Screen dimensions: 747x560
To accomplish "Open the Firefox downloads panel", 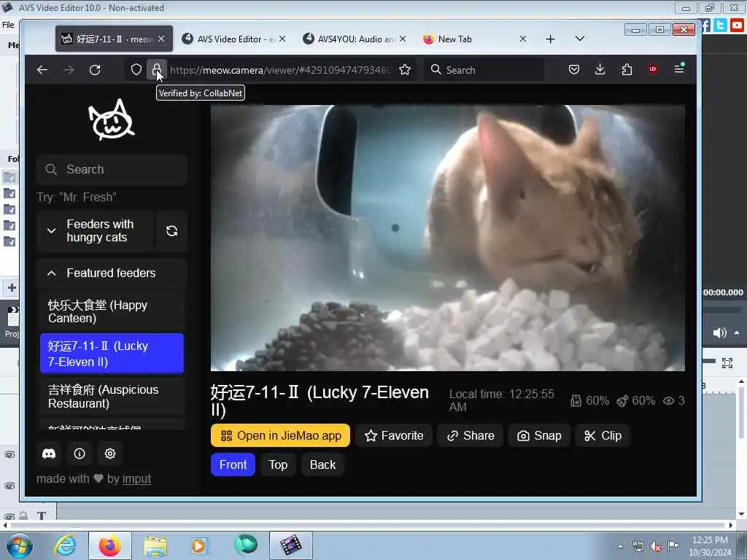I will click(600, 69).
